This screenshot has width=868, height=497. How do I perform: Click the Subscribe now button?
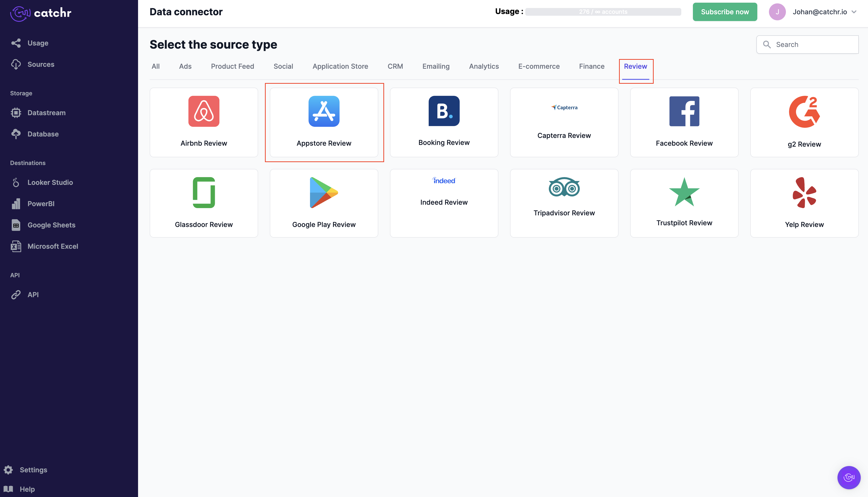pos(725,12)
